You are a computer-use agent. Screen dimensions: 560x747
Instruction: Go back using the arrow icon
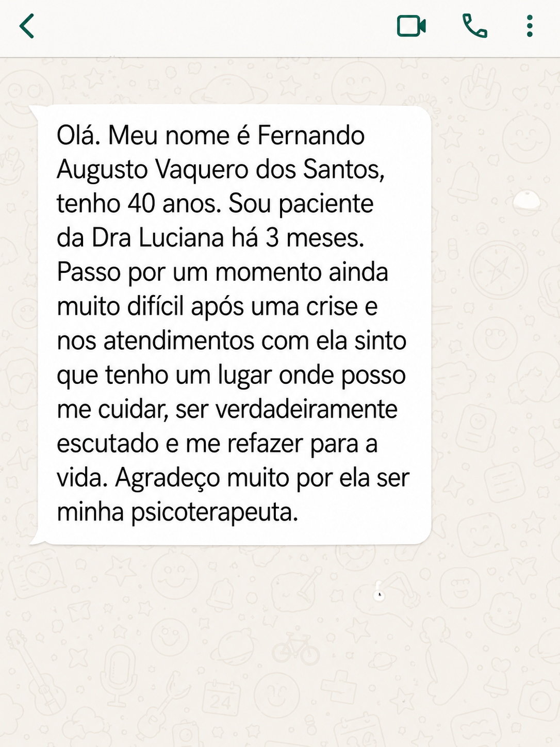pyautogui.click(x=27, y=26)
